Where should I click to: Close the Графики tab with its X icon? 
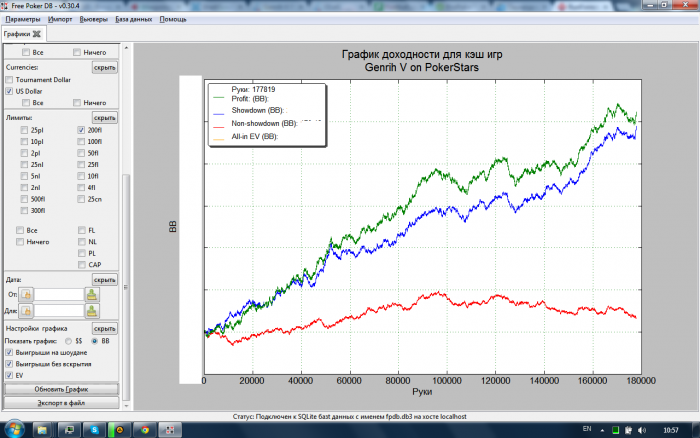(37, 34)
